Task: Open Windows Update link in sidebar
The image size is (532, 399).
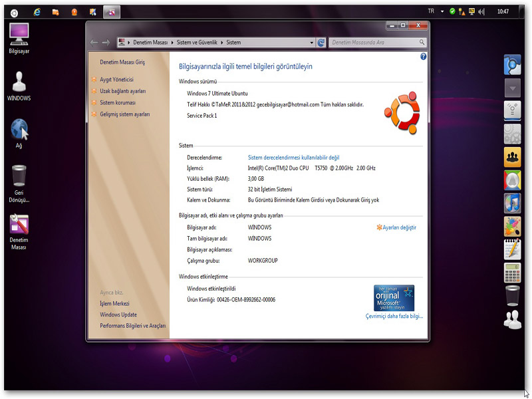Action: (x=118, y=315)
